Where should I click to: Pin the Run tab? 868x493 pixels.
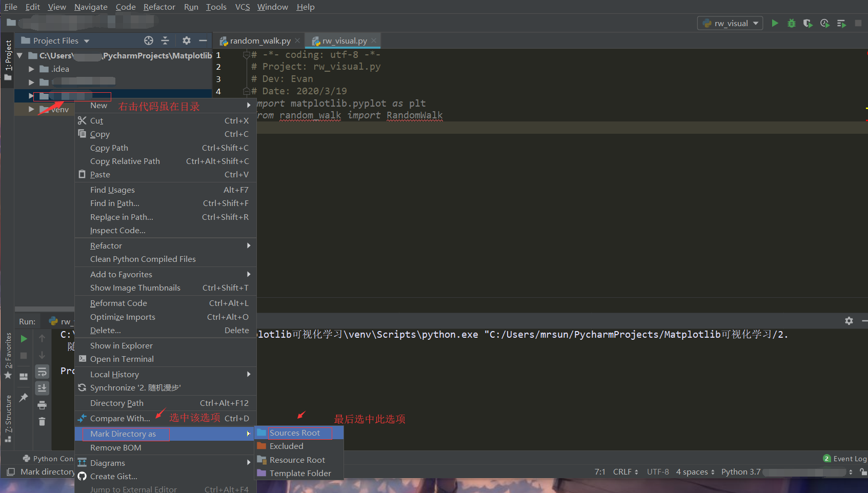click(24, 397)
